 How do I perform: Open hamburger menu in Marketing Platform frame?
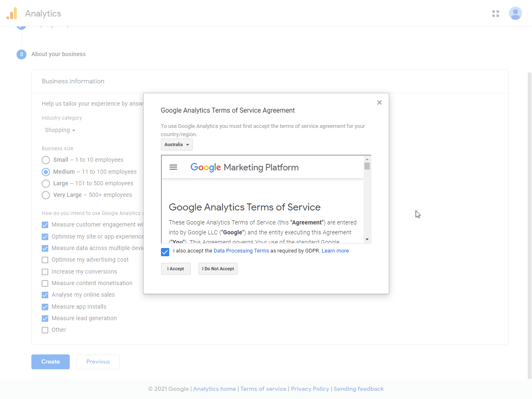(173, 167)
